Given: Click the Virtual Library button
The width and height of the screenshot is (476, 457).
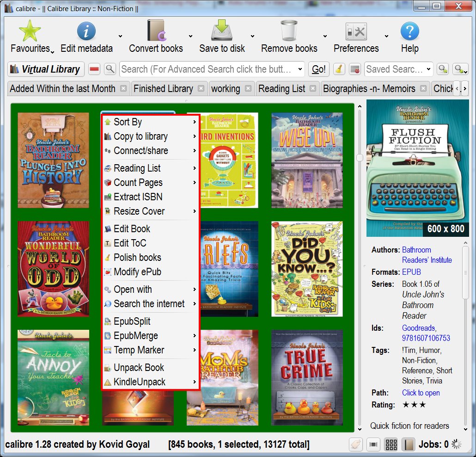Looking at the screenshot, I should (46, 69).
